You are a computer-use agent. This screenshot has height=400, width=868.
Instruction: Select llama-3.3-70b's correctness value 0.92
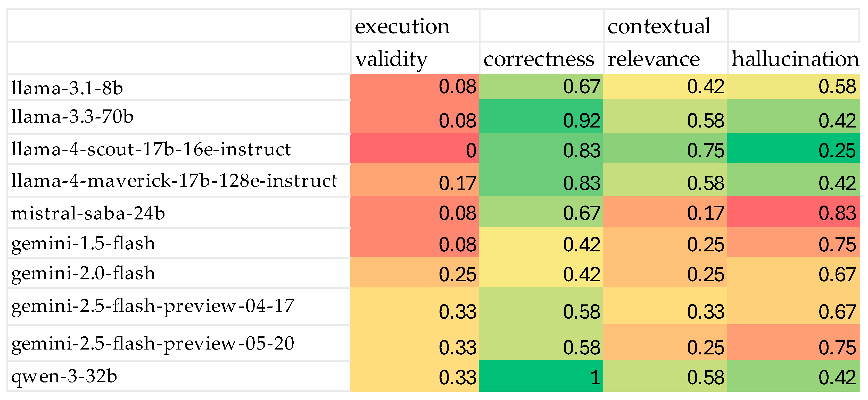pos(541,117)
